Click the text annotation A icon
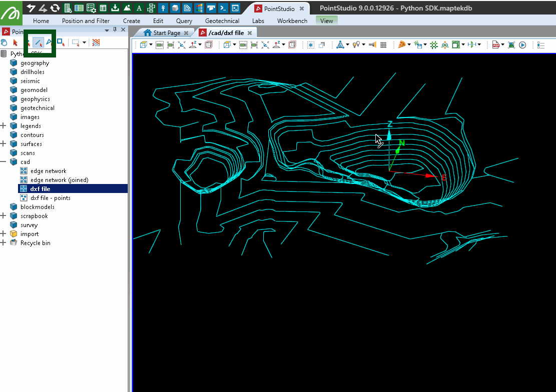This screenshot has height=392, width=556. click(139, 8)
